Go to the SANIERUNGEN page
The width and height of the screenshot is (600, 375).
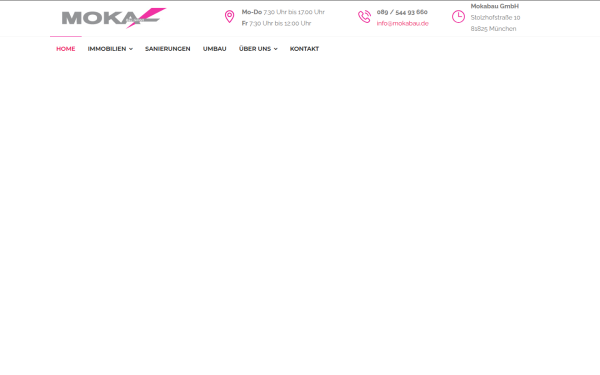pyautogui.click(x=168, y=49)
